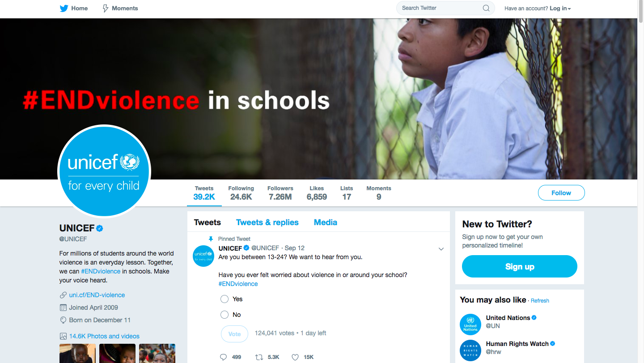Screen dimensions: 644x363
Task: Open the pinned tweet options chevron
Action: [441, 249]
